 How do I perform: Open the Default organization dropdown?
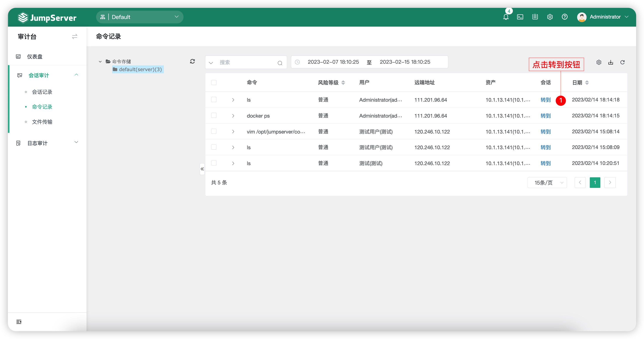point(140,17)
